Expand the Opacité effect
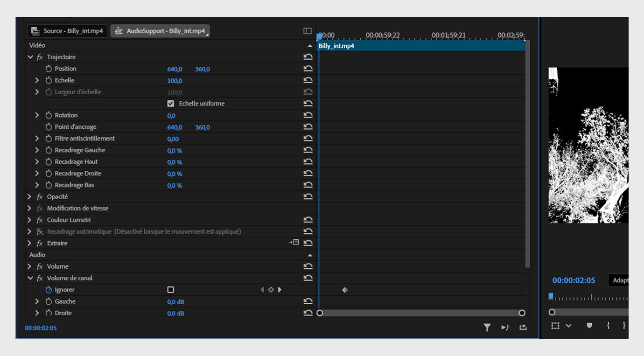The width and height of the screenshot is (644, 356). click(30, 196)
